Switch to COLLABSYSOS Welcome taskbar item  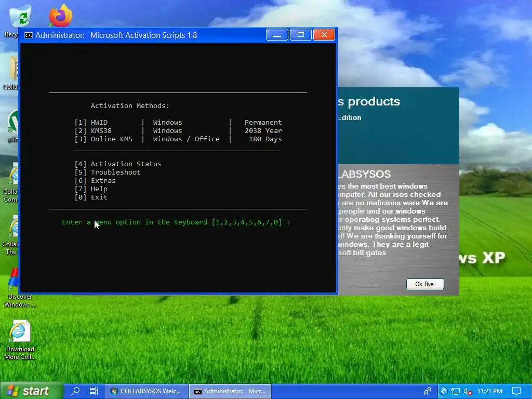pos(147,391)
